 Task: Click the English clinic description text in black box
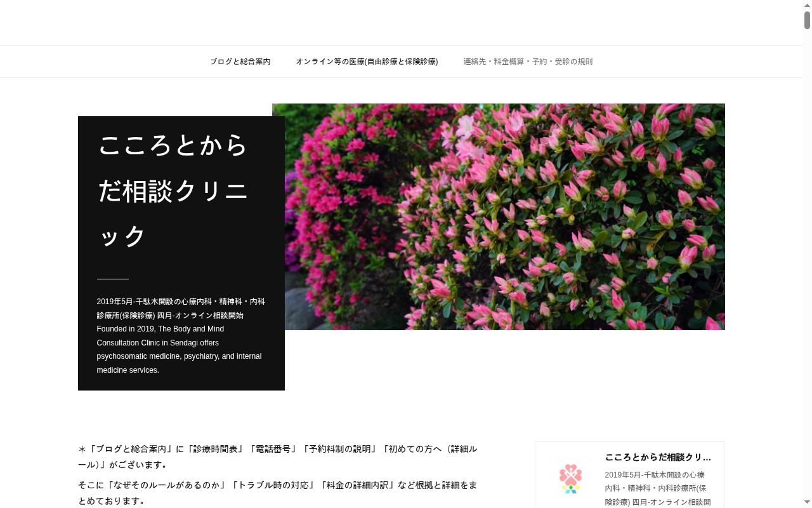pos(179,349)
